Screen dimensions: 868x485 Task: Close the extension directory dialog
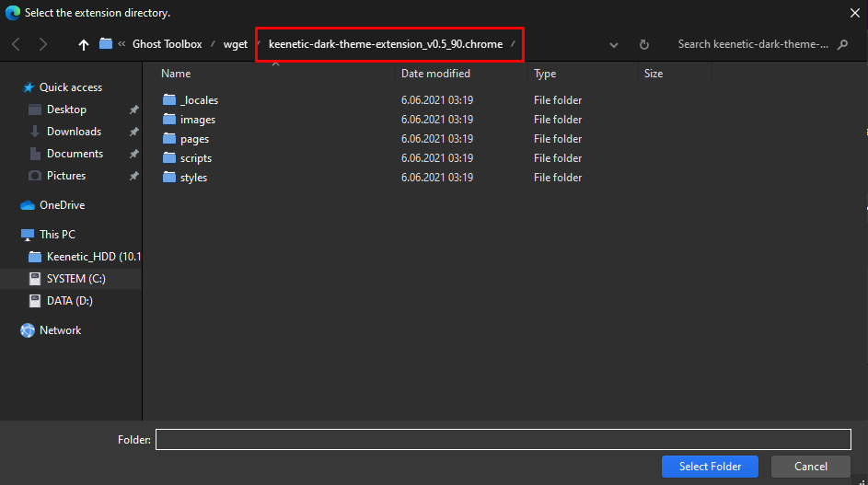coord(855,13)
